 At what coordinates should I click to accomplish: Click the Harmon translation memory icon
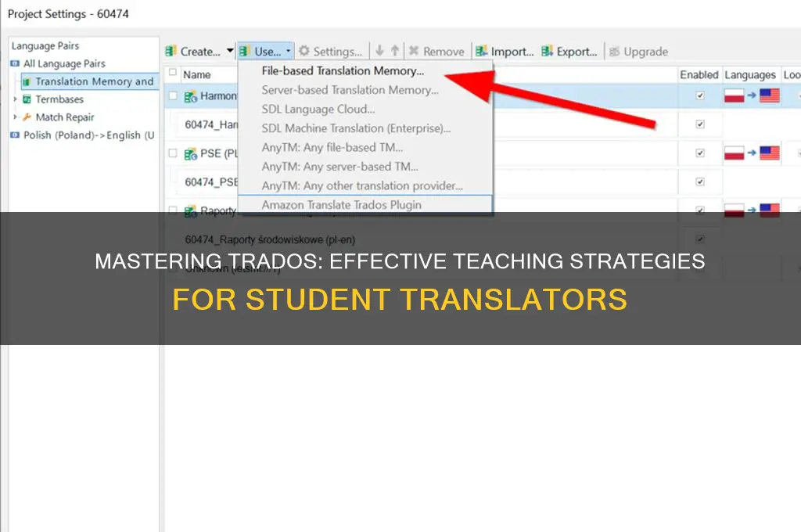pyautogui.click(x=191, y=96)
